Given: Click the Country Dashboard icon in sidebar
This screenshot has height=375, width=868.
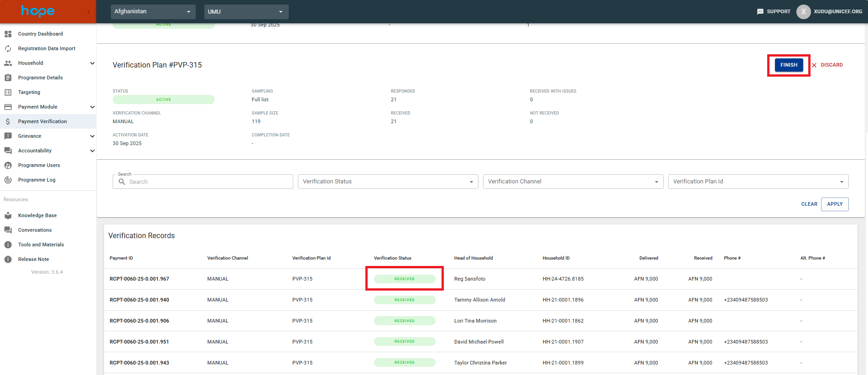Looking at the screenshot, I should (x=8, y=34).
